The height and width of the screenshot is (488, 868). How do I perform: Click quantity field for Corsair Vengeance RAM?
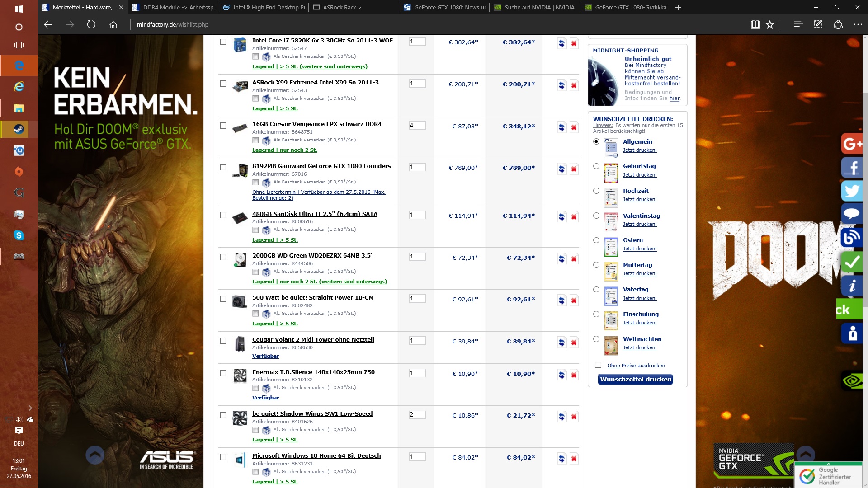[x=417, y=126]
